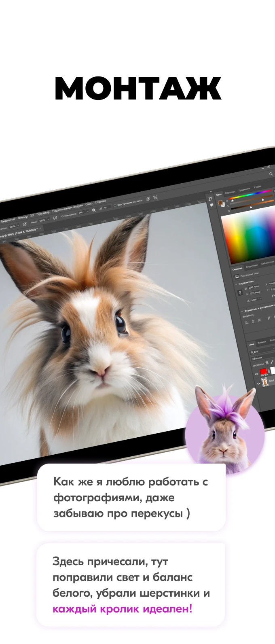Click the smoothing options gear icon
The image size is (275, 644).
coord(94,210)
